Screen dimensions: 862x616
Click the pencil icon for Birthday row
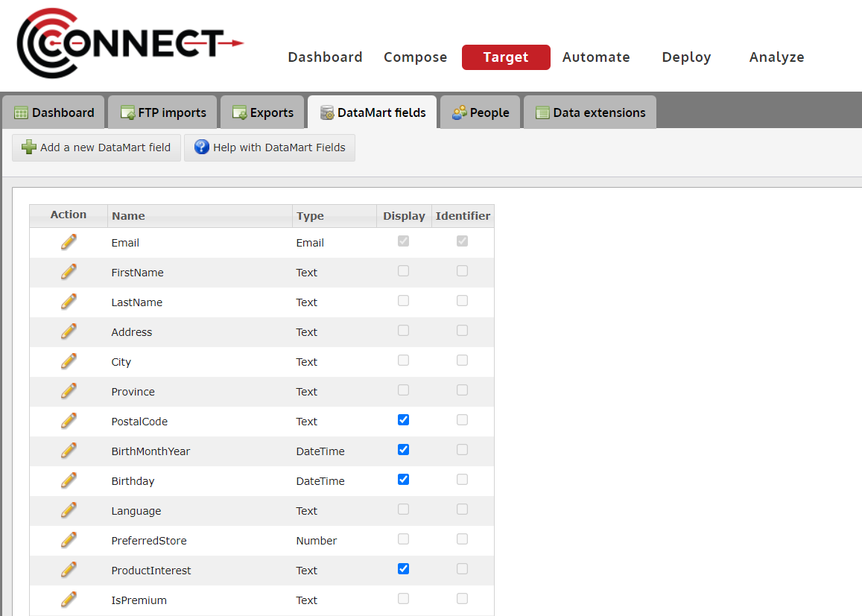coord(69,480)
